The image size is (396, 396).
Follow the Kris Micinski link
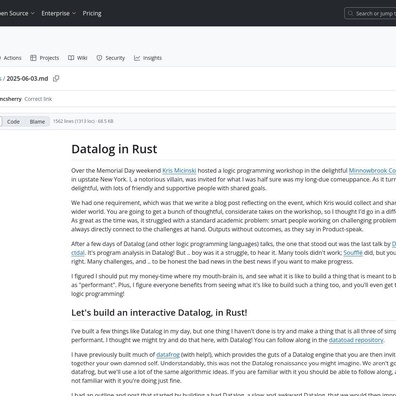pos(179,171)
